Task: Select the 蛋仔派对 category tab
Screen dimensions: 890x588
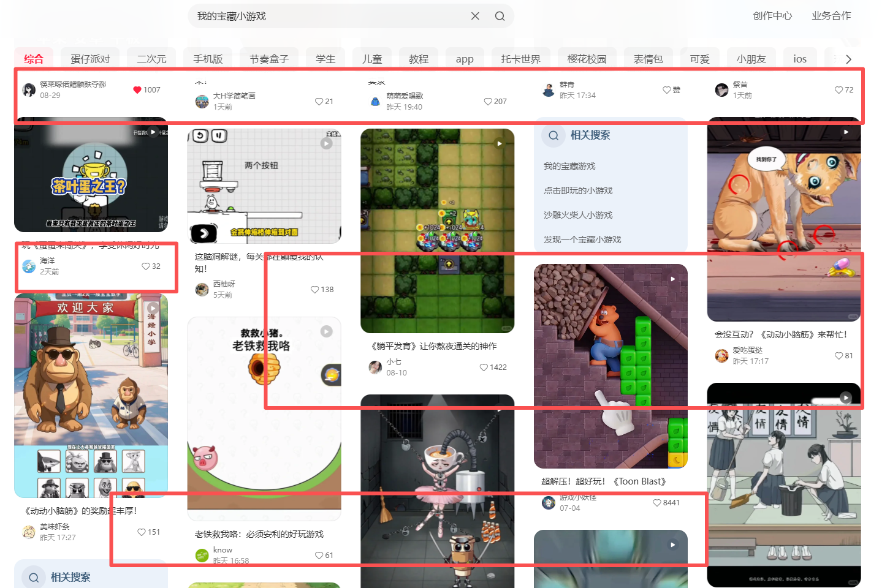Action: [90, 59]
